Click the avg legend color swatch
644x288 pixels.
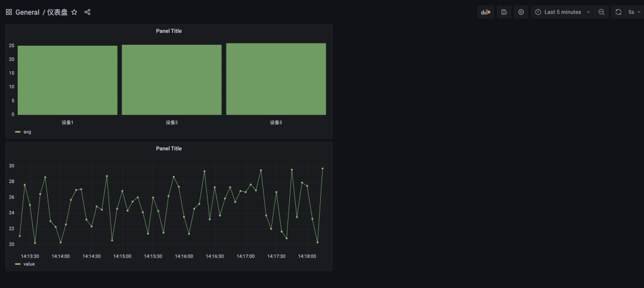coord(18,132)
